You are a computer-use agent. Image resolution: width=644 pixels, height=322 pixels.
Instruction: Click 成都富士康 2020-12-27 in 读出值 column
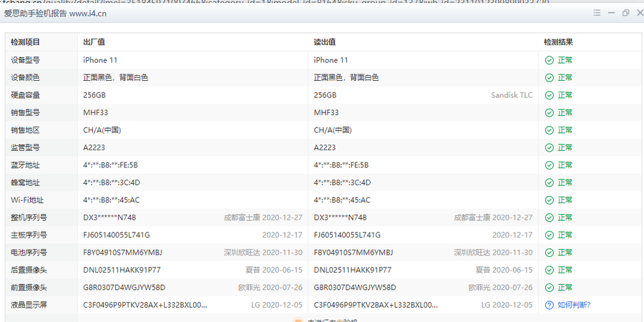point(493,218)
